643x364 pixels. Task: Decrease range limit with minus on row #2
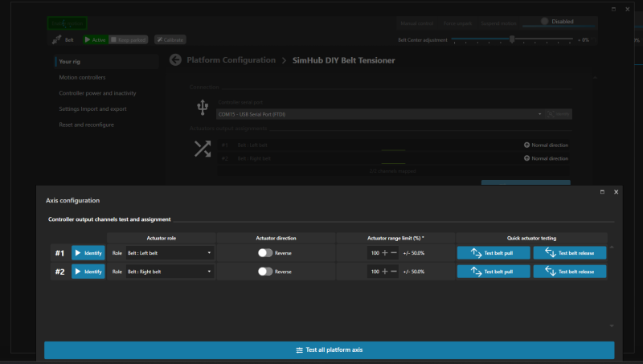[x=394, y=272]
